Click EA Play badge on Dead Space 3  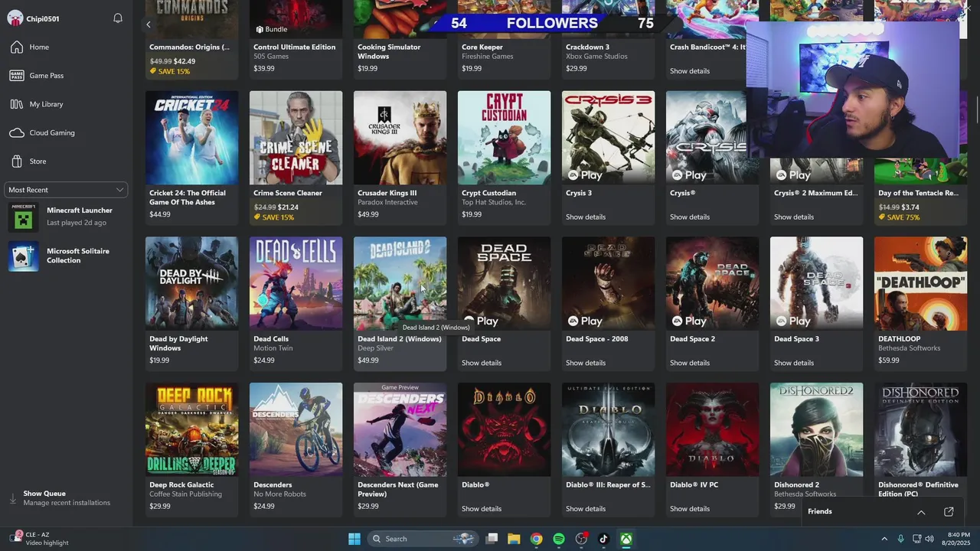coord(793,321)
